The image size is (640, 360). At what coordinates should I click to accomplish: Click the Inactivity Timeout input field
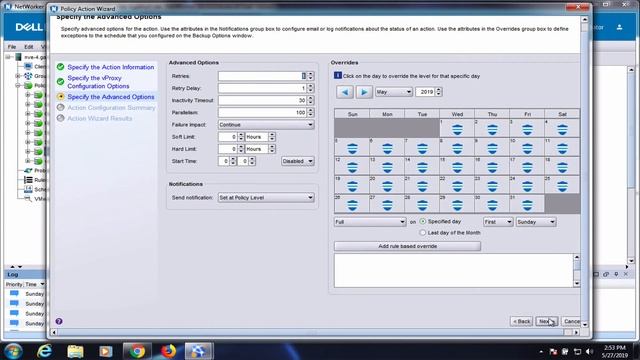pyautogui.click(x=262, y=100)
